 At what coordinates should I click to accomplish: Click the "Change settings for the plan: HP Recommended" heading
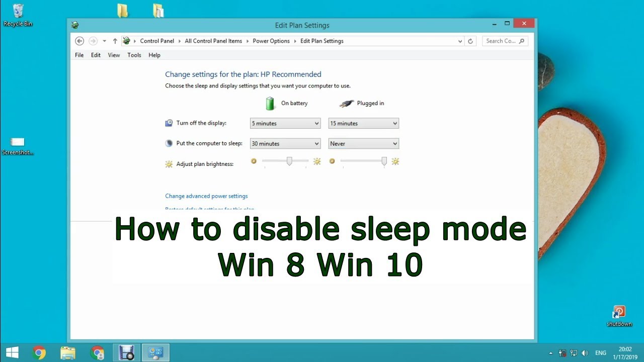(x=243, y=74)
